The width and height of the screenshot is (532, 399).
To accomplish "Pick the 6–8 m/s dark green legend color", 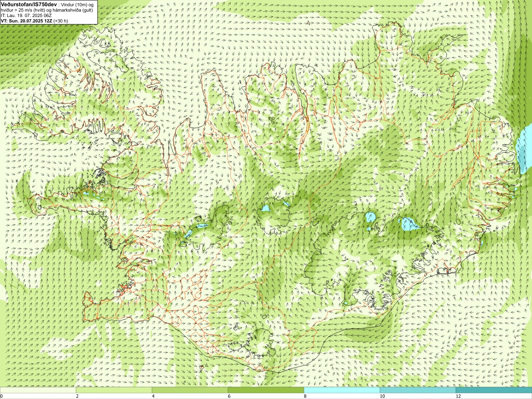I will [x=266, y=390].
